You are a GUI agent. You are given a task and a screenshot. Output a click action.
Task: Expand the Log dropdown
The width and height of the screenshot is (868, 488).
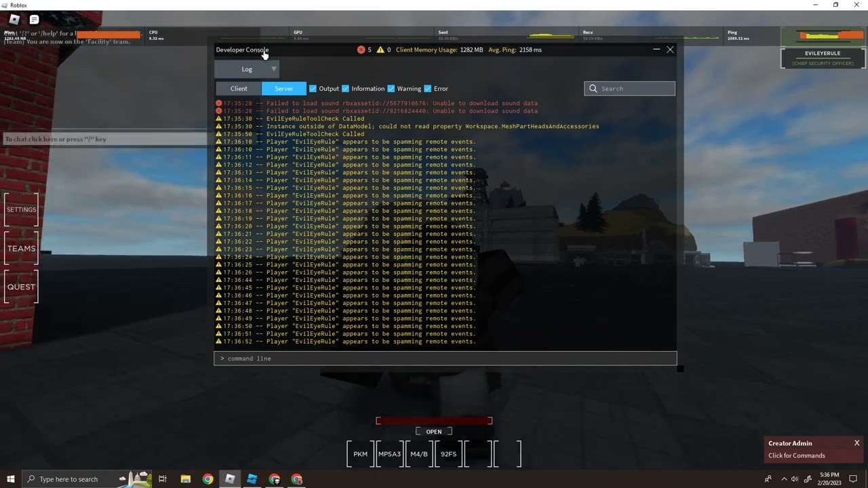(247, 69)
